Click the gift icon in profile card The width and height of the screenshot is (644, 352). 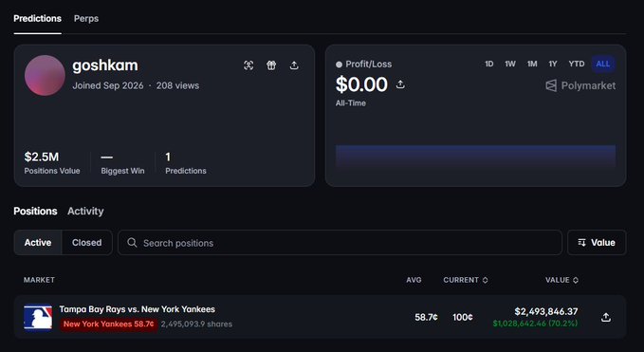pos(271,65)
